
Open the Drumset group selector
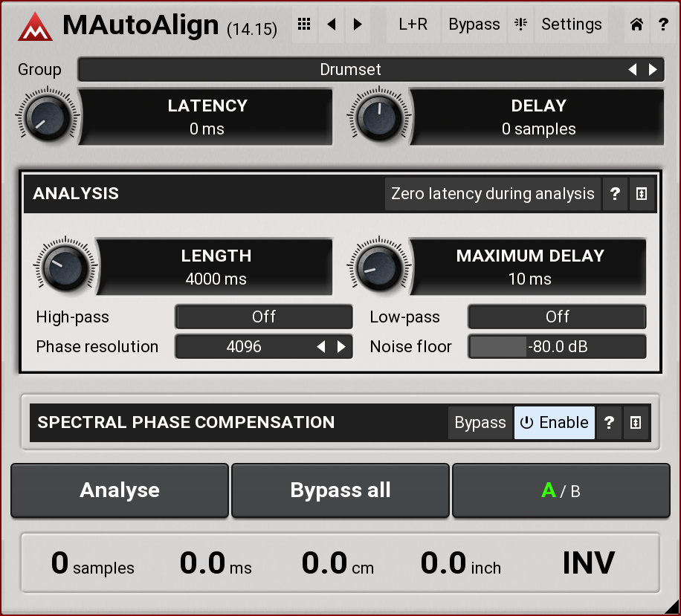coord(351,70)
